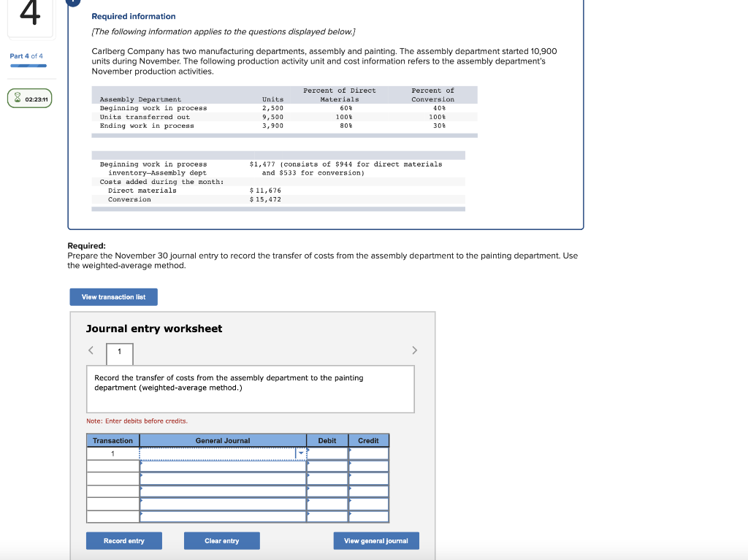Screen dimensions: 748x560
Task: Click second row Debit cell
Action: 327,466
